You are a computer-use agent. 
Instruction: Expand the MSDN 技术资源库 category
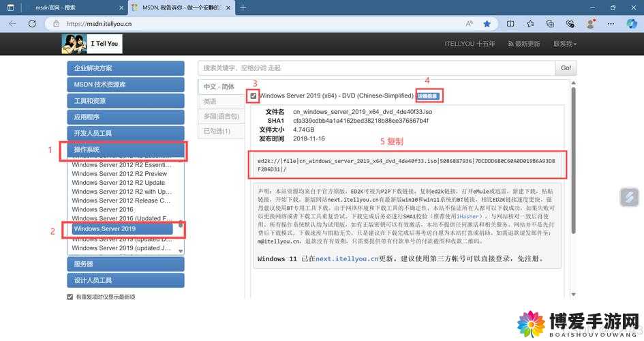click(125, 85)
